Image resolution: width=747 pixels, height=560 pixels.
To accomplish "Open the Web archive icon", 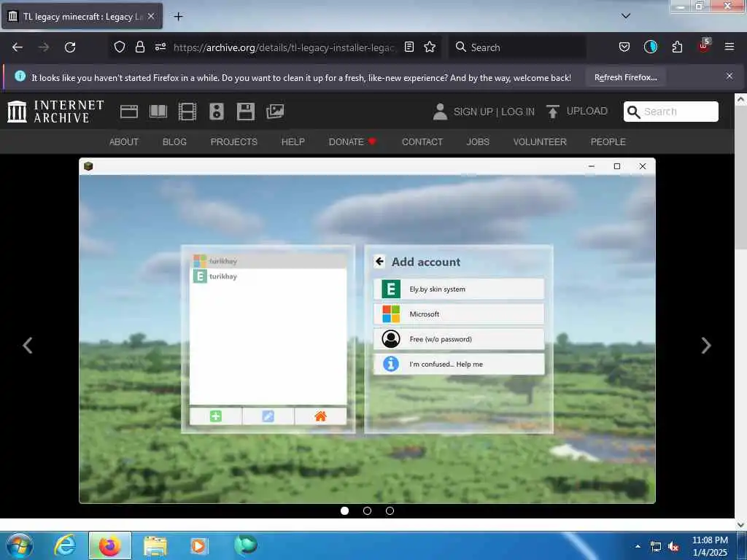I will tap(128, 112).
